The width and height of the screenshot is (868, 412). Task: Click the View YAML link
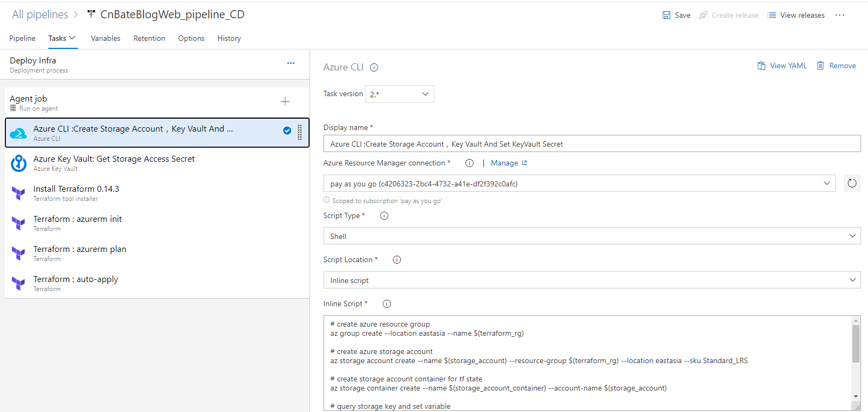click(x=788, y=66)
